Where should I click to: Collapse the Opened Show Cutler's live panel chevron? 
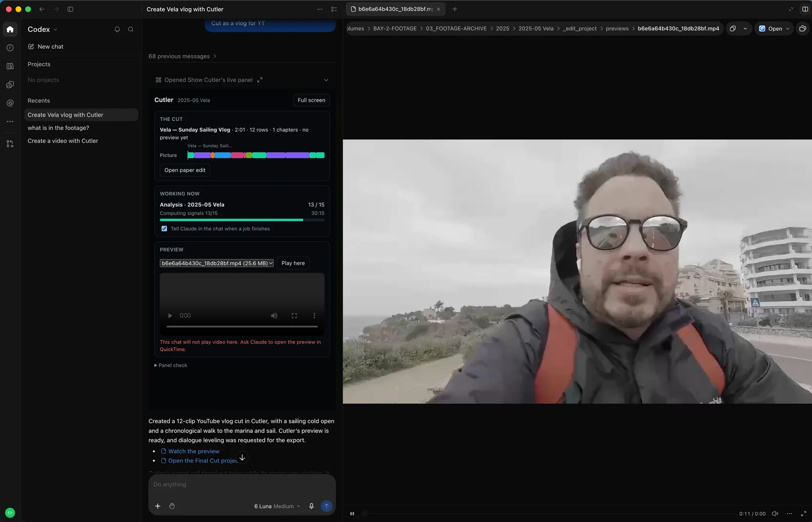click(x=326, y=80)
